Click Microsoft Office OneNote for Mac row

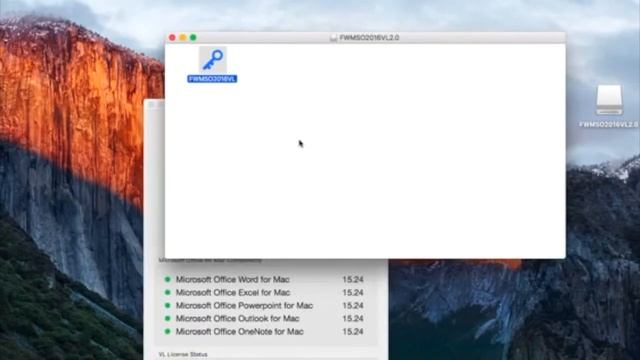[264, 331]
